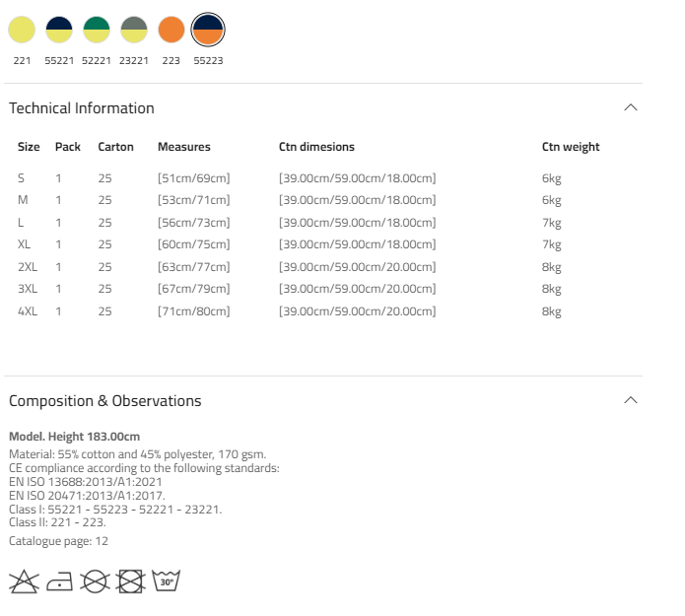685x616 pixels.
Task: Select navy and orange swatch 55223
Action: coord(208,30)
